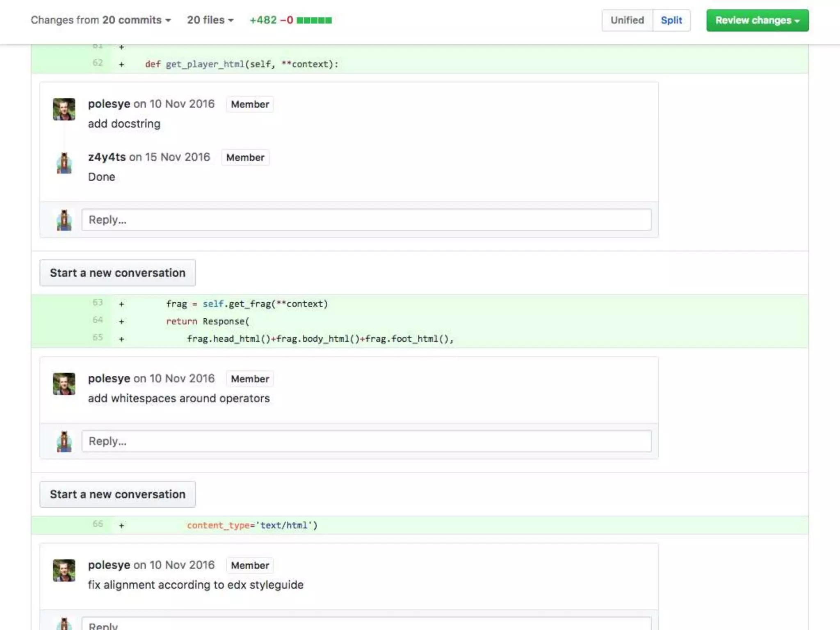Focus Reply field under whitespaces comment

[x=366, y=441]
